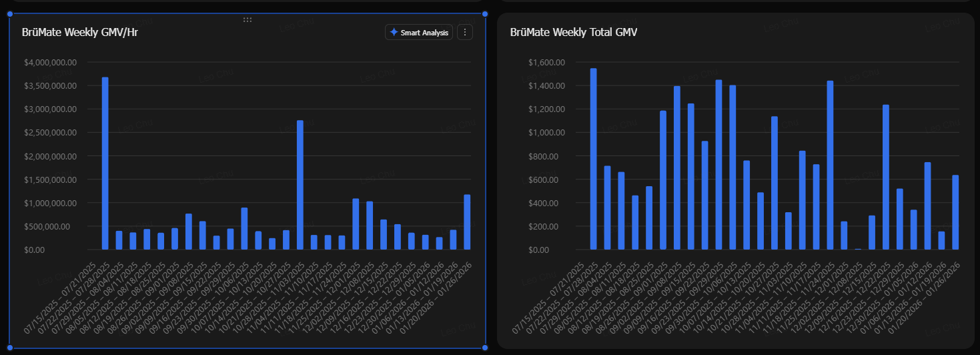Click the sparkle icon in Smart Analysis button
The image size is (980, 355).
pyautogui.click(x=394, y=32)
